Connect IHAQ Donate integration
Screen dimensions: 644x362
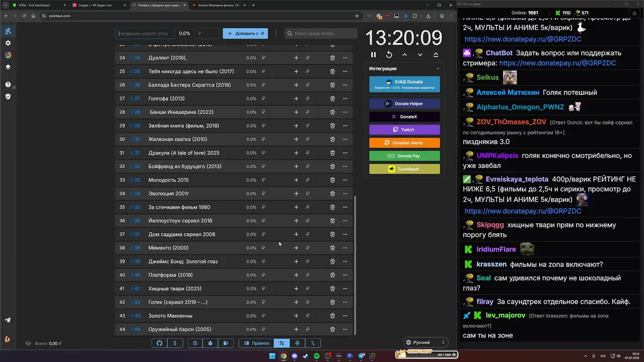pyautogui.click(x=405, y=84)
